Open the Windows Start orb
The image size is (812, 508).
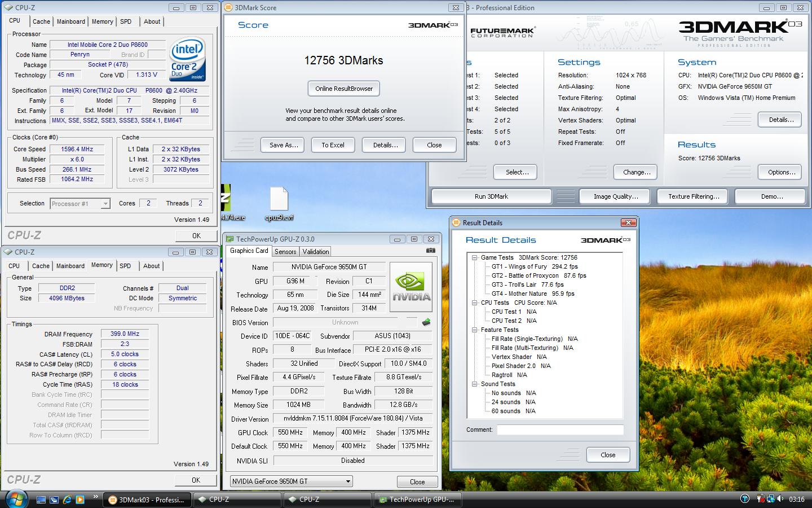[17, 498]
